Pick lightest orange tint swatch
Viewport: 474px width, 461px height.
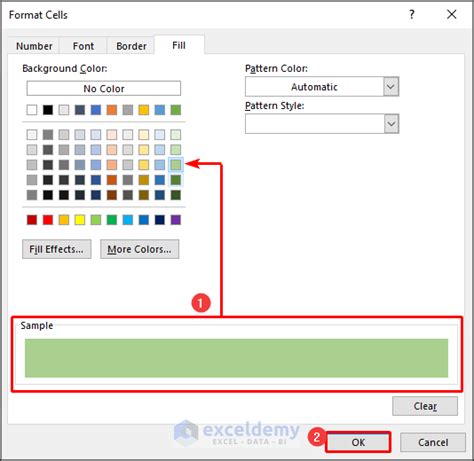[112, 135]
